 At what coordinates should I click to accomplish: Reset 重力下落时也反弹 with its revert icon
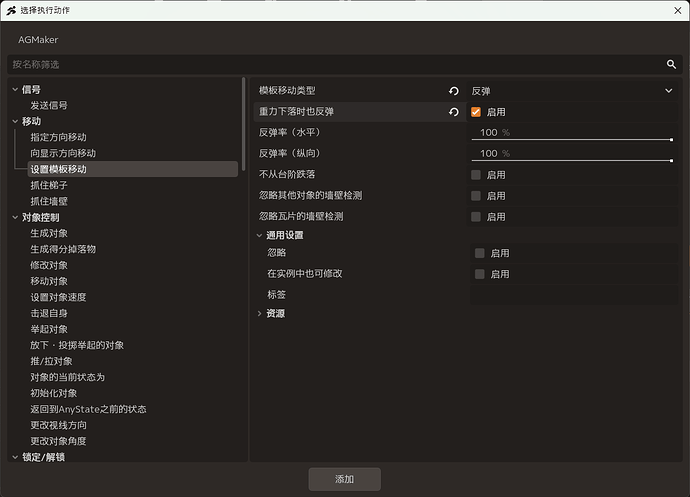point(454,112)
